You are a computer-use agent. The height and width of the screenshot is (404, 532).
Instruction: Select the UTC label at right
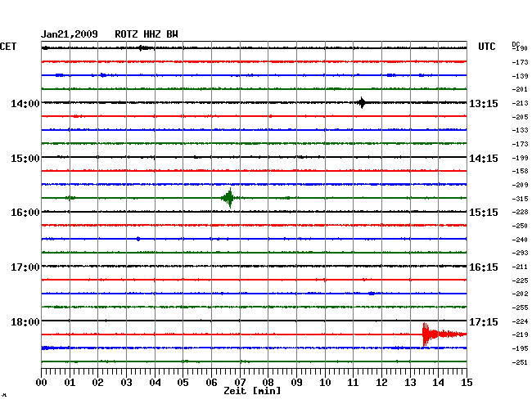click(486, 47)
